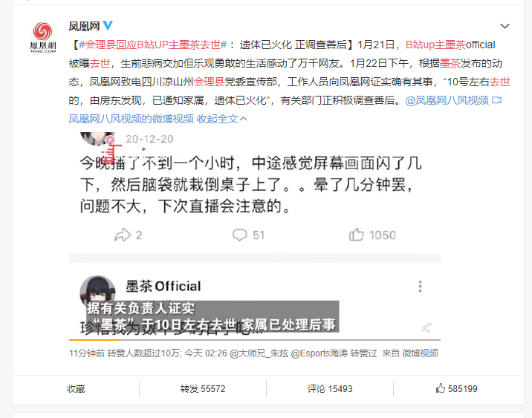Image resolution: width=532 pixels, height=418 pixels.
Task: Open the 转发 55572 repost tab
Action: click(x=203, y=389)
